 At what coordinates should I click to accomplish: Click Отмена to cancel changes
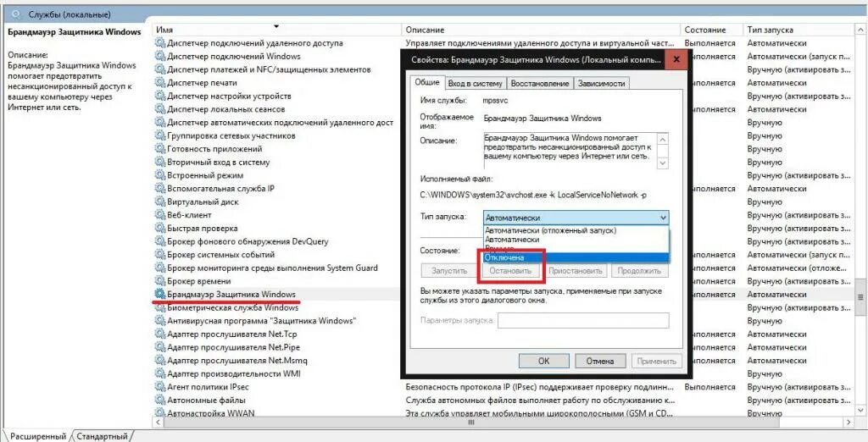point(601,362)
